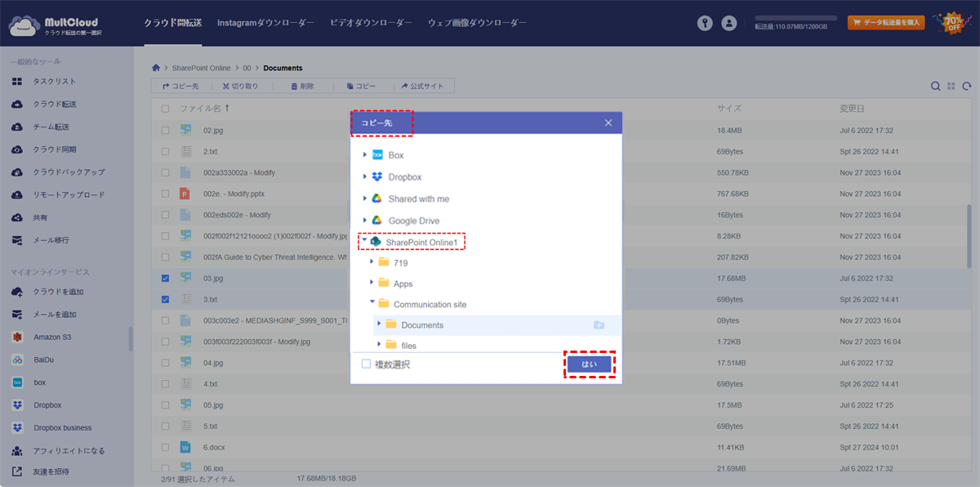Open チーム転送 in sidebar
Image resolution: width=980 pixels, height=487 pixels.
tap(51, 127)
